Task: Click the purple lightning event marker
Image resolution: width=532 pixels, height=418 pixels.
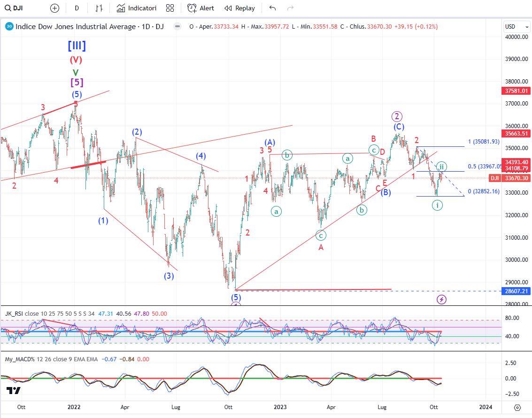Action: click(x=441, y=300)
